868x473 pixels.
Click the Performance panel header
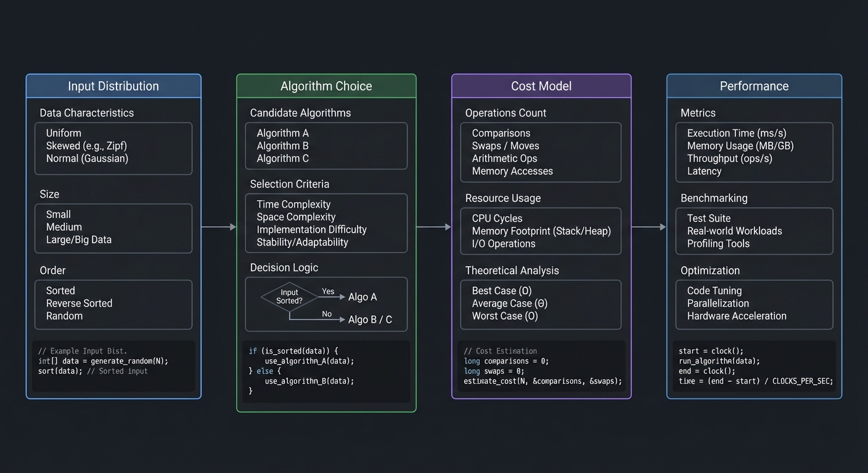click(754, 86)
